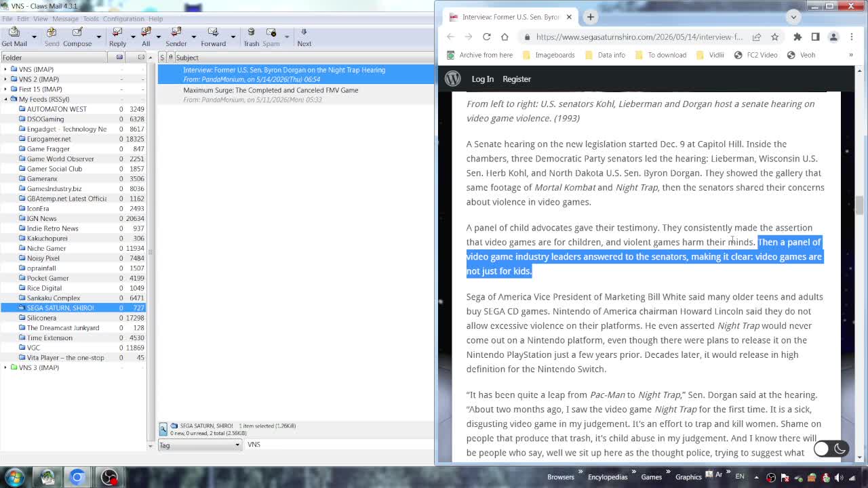
Task: Select The Dreamcast Junkyard feed
Action: click(x=63, y=328)
